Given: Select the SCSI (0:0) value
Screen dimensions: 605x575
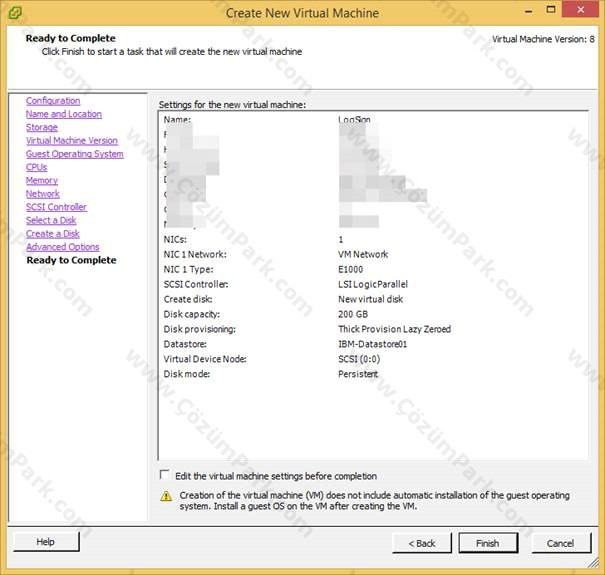Looking at the screenshot, I should pyautogui.click(x=359, y=359).
